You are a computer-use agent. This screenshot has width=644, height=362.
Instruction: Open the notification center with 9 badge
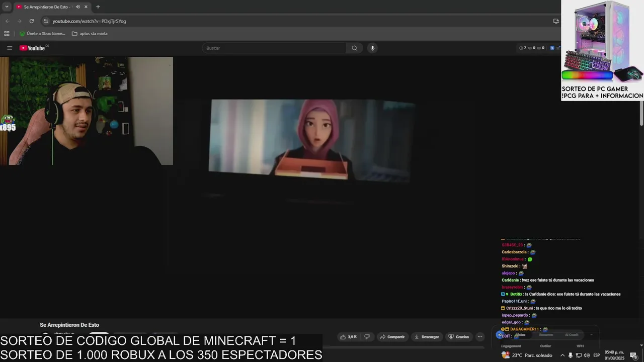point(633,355)
